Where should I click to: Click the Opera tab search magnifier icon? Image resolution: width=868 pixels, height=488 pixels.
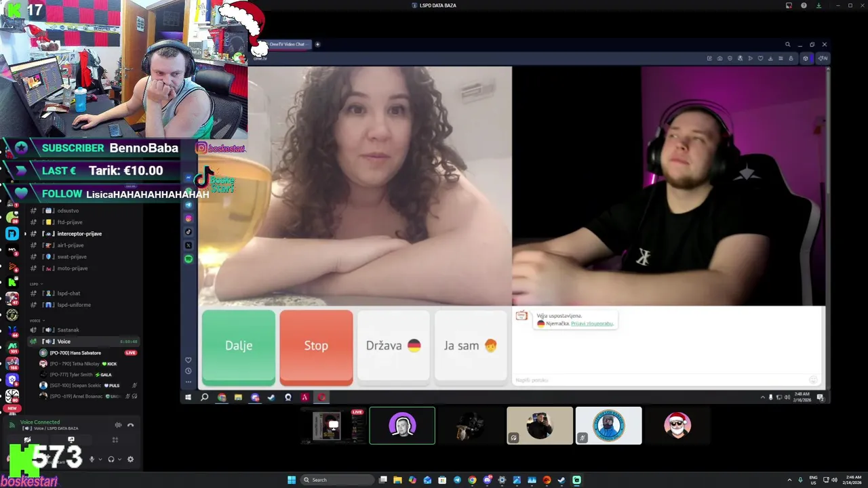tap(787, 45)
